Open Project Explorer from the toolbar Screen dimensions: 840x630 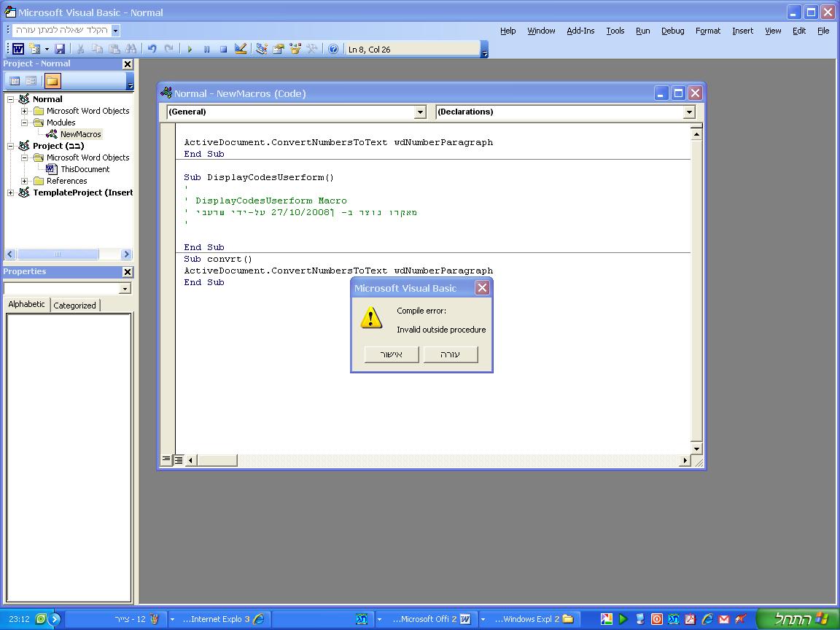tap(261, 49)
